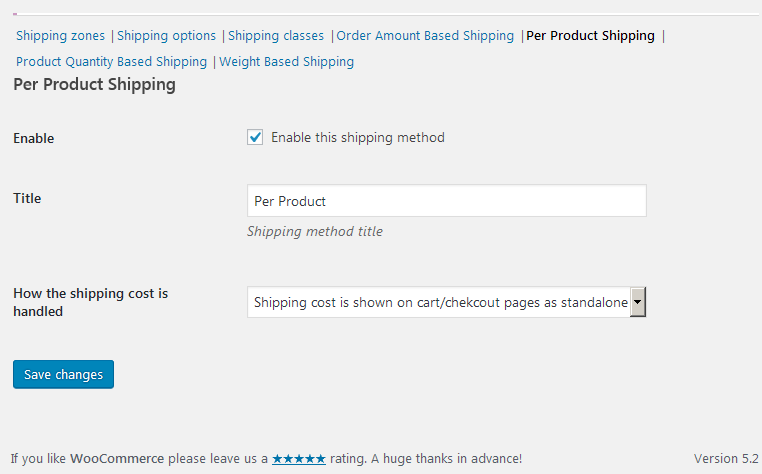The width and height of the screenshot is (762, 474).
Task: Click the 'Title' row label
Action: (x=27, y=198)
